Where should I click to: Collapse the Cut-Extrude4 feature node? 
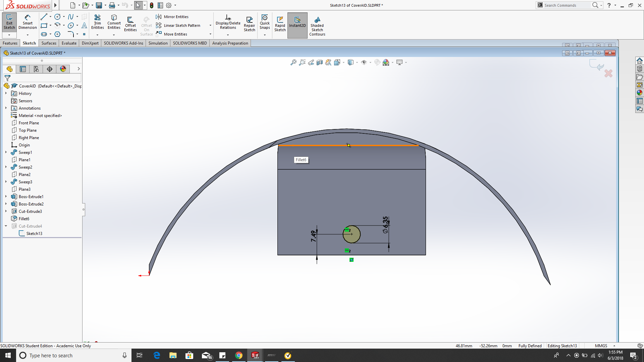pos(6,226)
